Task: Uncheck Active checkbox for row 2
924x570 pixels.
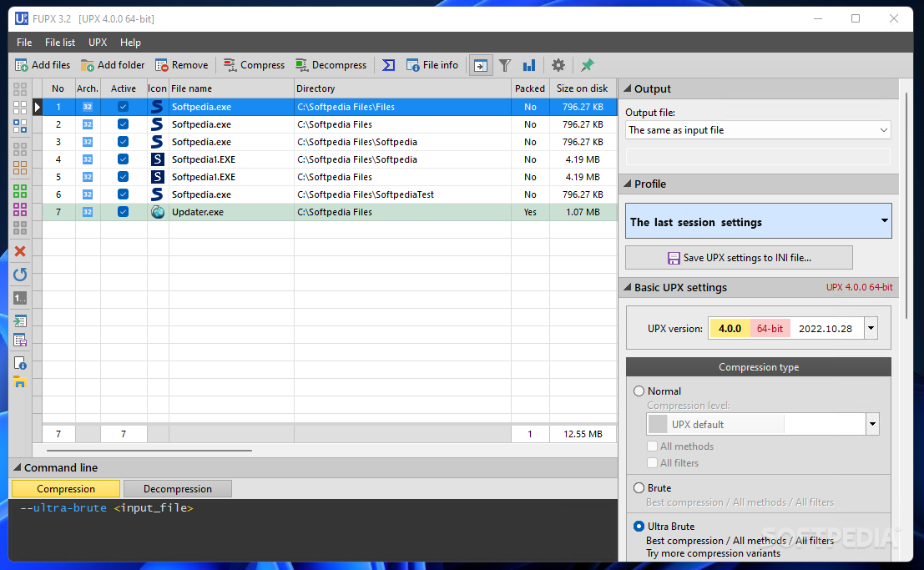Action: [x=123, y=124]
